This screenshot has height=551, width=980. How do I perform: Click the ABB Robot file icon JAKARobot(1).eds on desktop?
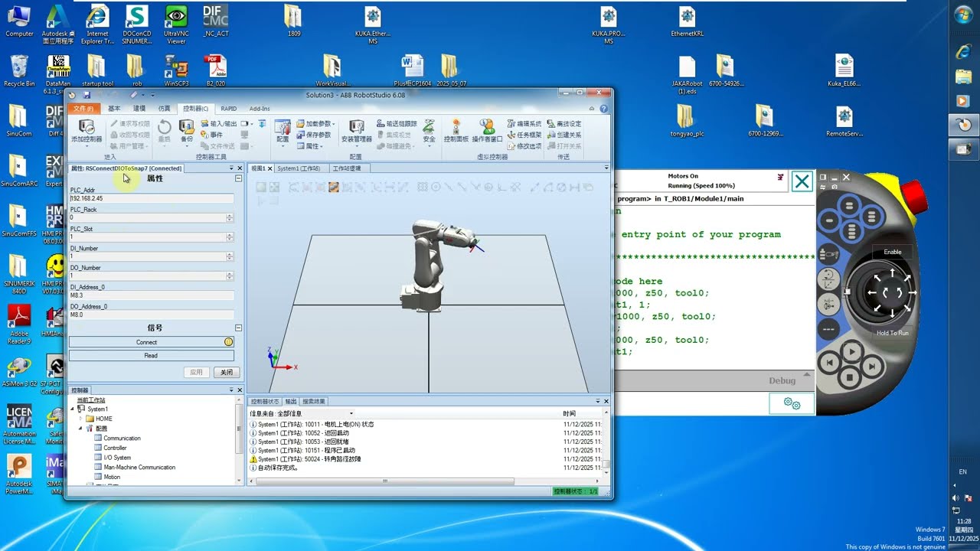coord(687,75)
